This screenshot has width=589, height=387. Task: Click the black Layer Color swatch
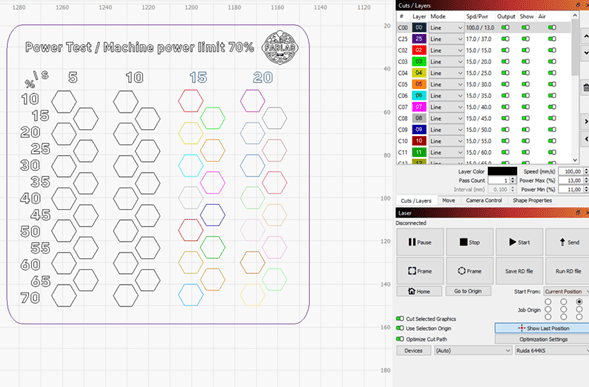pyautogui.click(x=502, y=171)
